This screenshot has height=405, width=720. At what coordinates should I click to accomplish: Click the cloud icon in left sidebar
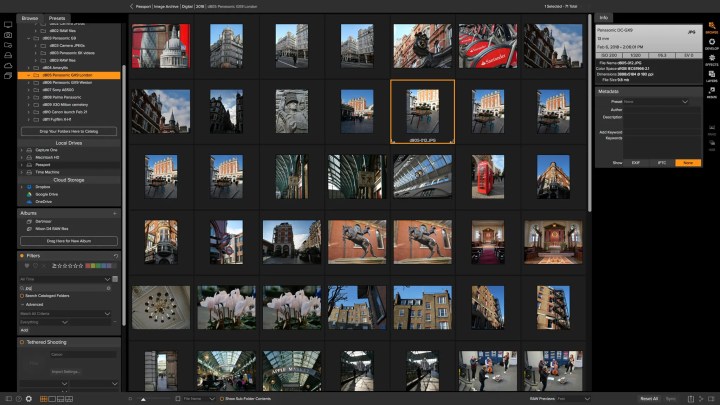[x=8, y=66]
